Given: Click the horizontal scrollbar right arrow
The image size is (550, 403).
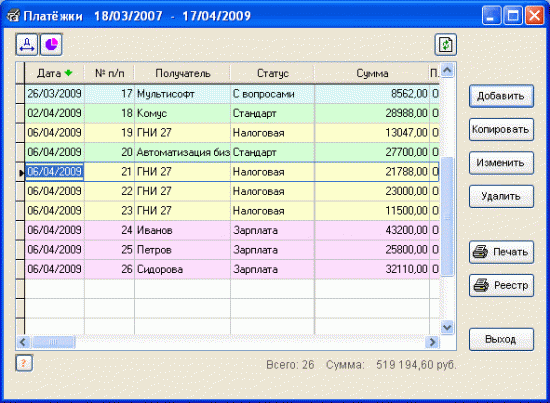Looking at the screenshot, I should [x=432, y=342].
